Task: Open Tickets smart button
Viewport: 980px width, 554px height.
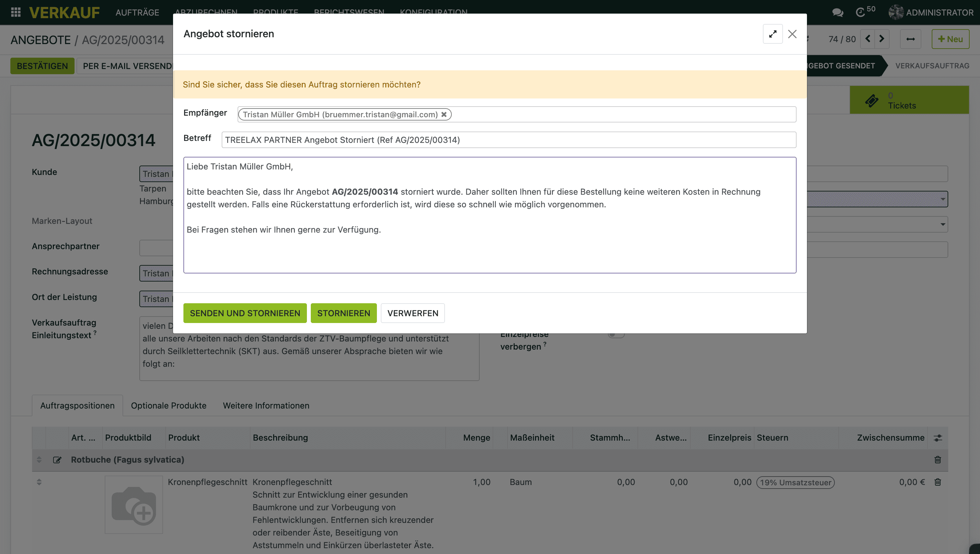Action: pyautogui.click(x=909, y=100)
